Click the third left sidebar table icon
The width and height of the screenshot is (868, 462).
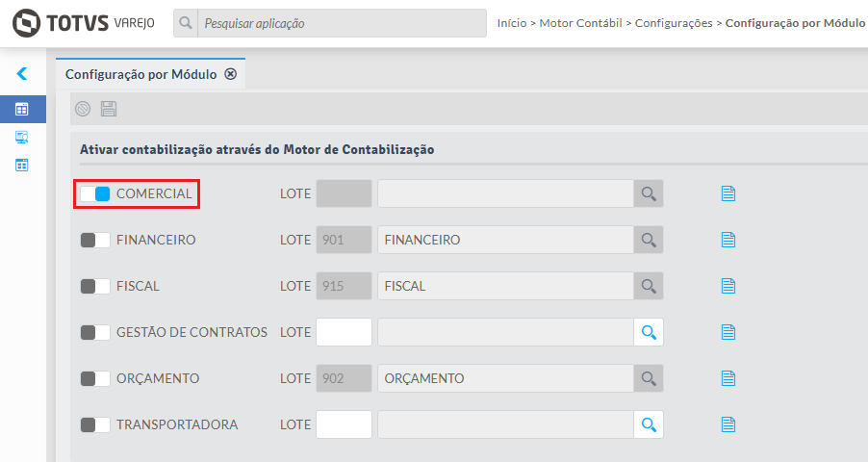(22, 165)
